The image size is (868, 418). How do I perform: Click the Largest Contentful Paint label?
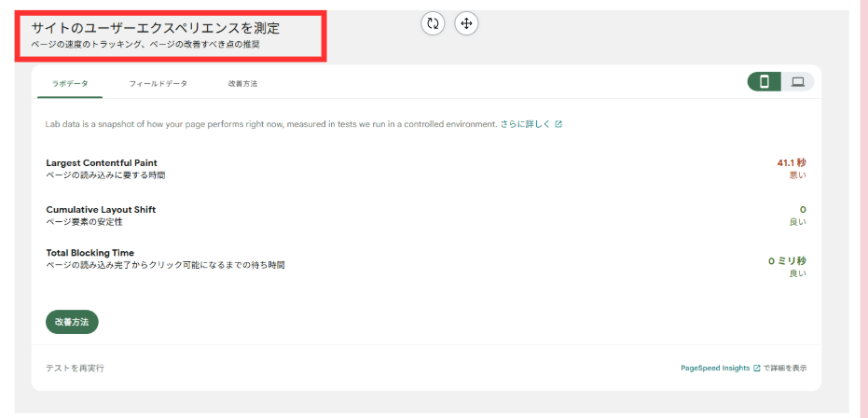tap(102, 163)
